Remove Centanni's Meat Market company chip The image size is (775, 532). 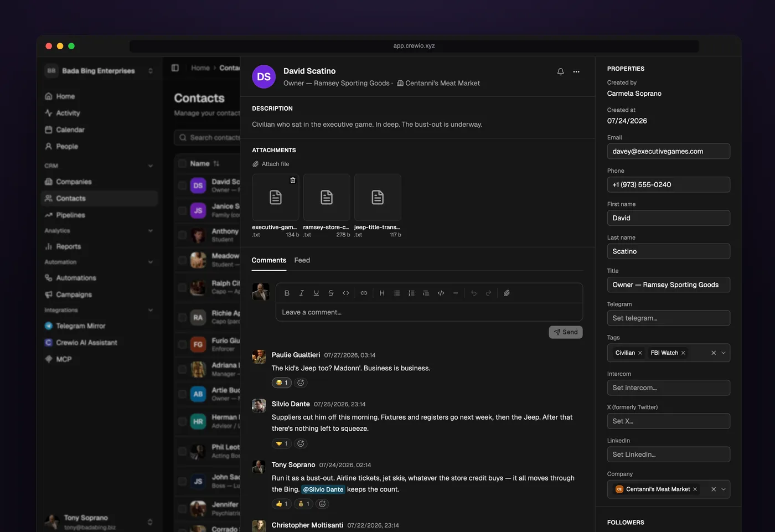coord(695,489)
